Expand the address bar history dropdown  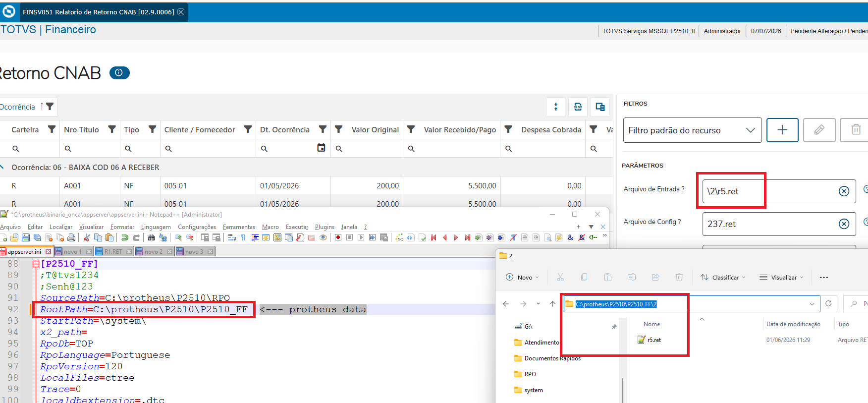pyautogui.click(x=812, y=304)
